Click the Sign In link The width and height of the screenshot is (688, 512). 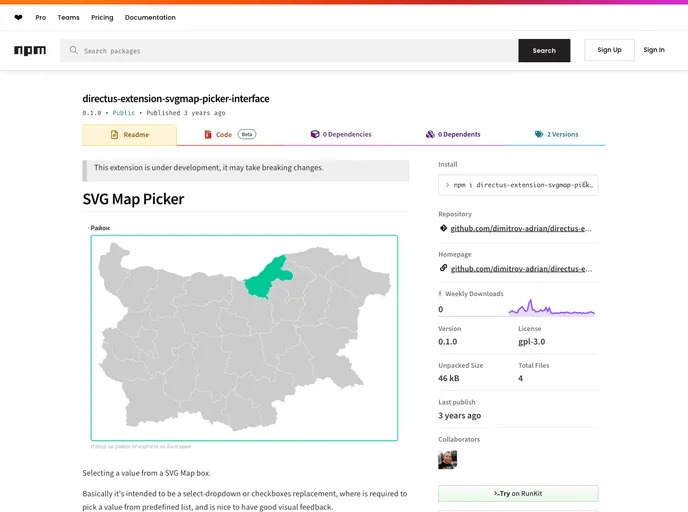(654, 50)
